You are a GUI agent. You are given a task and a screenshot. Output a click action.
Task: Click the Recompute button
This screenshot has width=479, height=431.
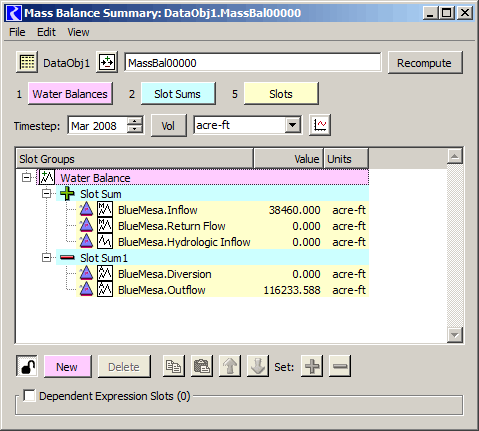425,63
